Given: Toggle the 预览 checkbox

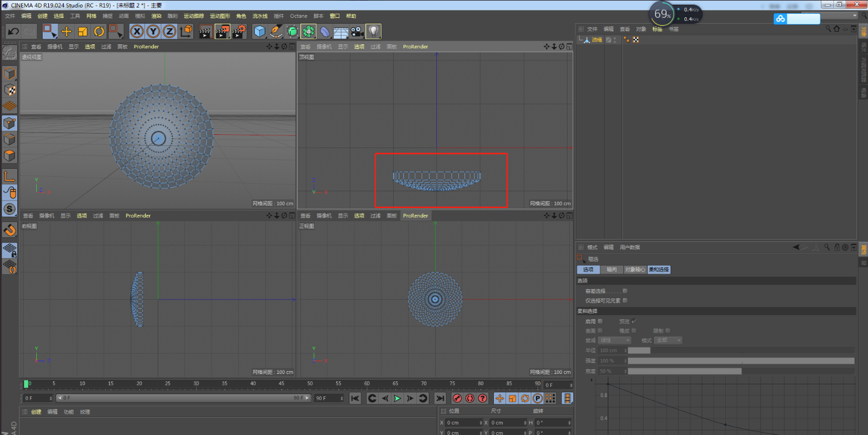Looking at the screenshot, I should tap(634, 321).
